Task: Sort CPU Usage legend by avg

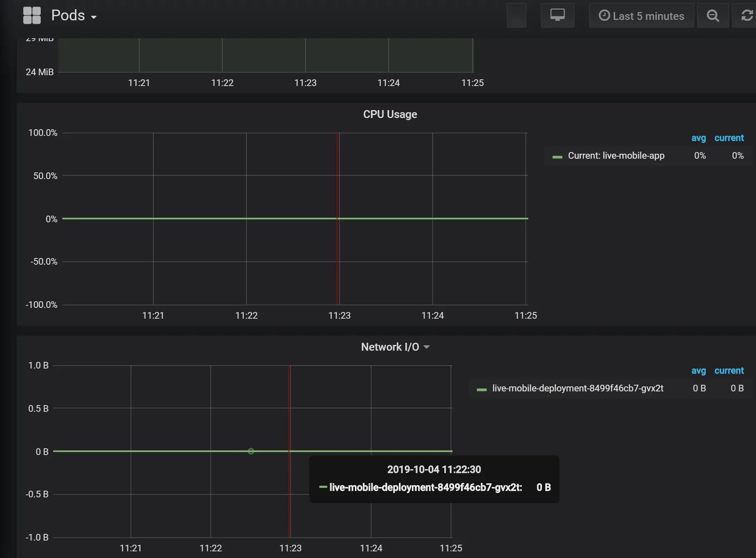Action: (698, 138)
